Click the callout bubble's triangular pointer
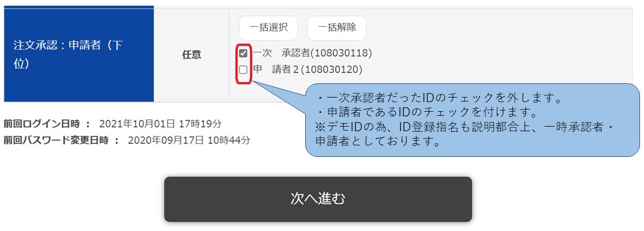Viewport: 644px width, 231px height. tap(280, 93)
